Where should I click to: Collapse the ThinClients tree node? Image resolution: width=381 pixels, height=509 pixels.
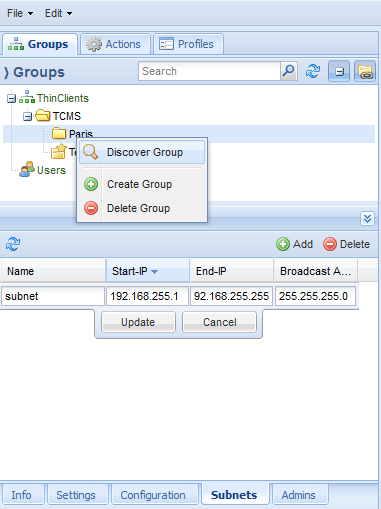(11, 99)
